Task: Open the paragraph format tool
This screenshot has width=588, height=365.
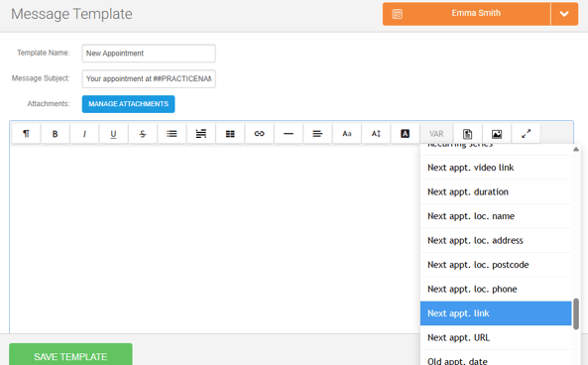Action: click(x=26, y=134)
